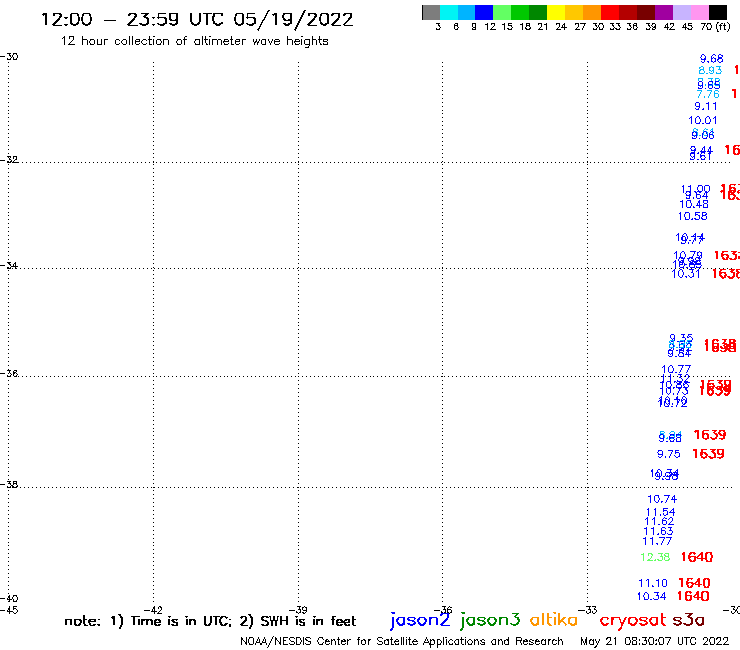This screenshot has height=650, width=740.
Task: Select the 'altika' satellite legend label
Action: 553,619
